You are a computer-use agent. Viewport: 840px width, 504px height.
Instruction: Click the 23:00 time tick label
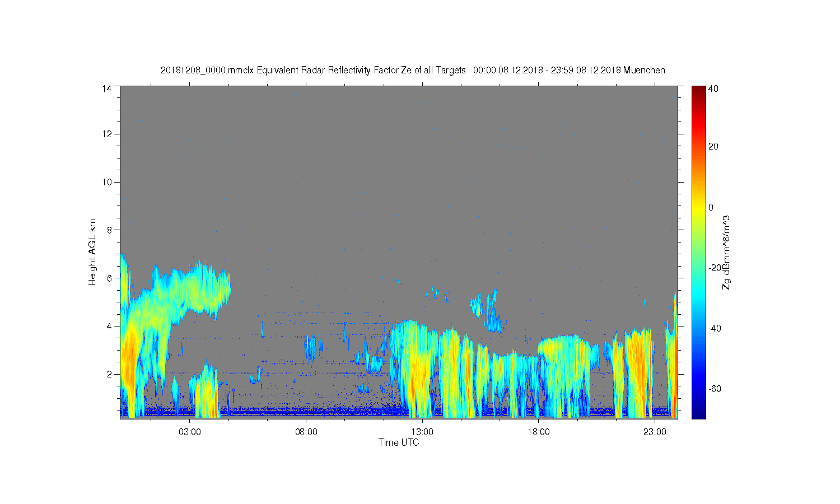(x=655, y=432)
